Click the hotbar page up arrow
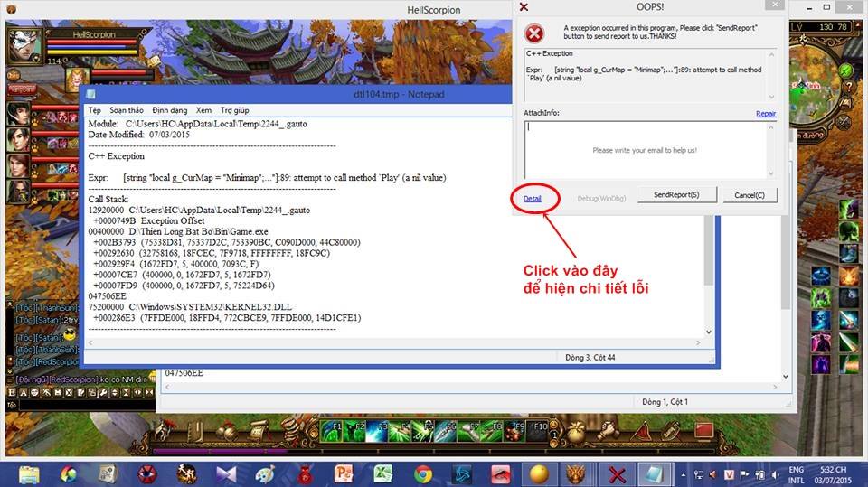 click(x=553, y=425)
